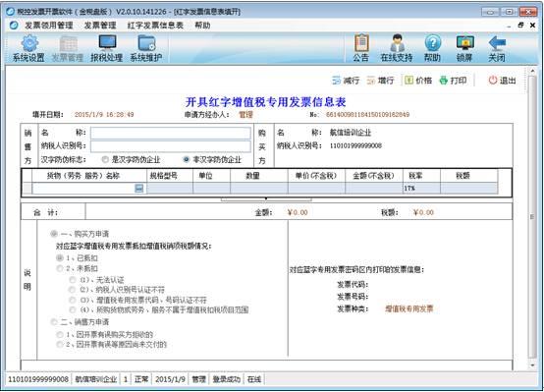The image size is (544, 392).
Task: Click 金额(不含税) cell in goods row
Action: coord(374,189)
